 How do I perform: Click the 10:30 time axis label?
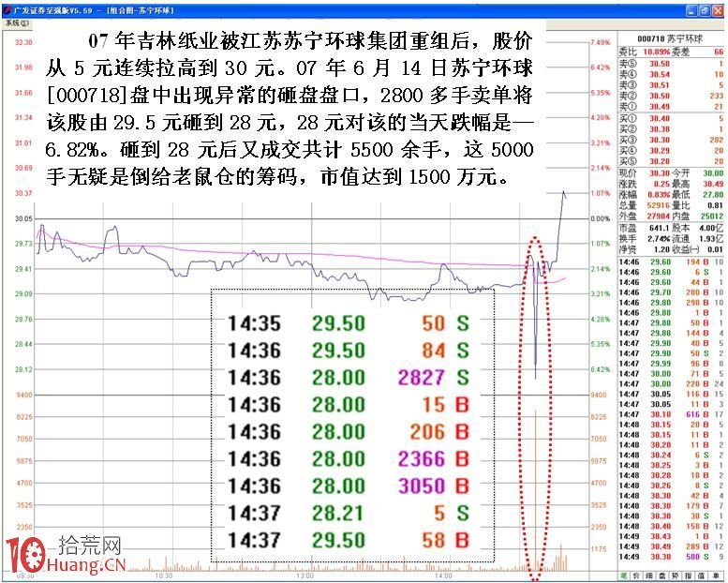[163, 576]
